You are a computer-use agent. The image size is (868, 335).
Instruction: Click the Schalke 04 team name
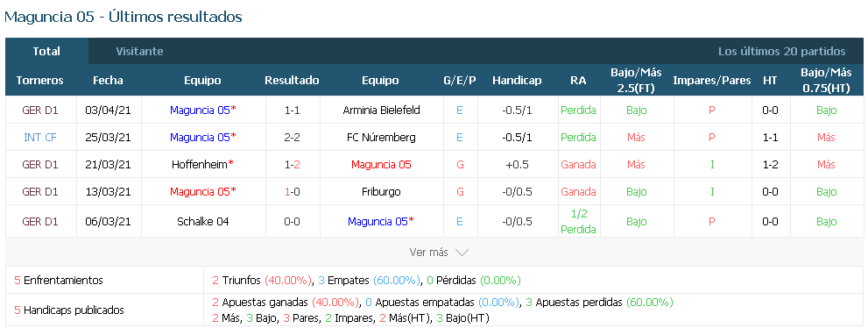(x=202, y=221)
